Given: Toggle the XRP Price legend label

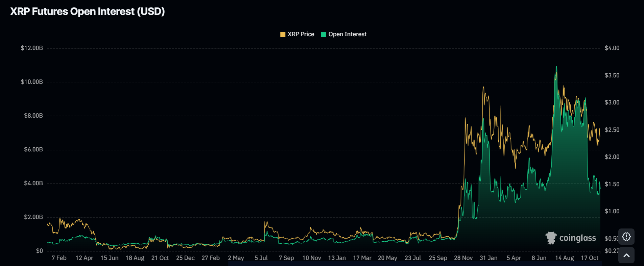Looking at the screenshot, I should [x=301, y=34].
